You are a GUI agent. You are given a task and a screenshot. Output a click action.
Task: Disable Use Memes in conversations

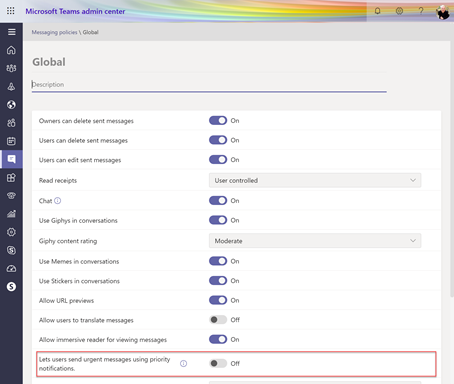click(x=218, y=261)
